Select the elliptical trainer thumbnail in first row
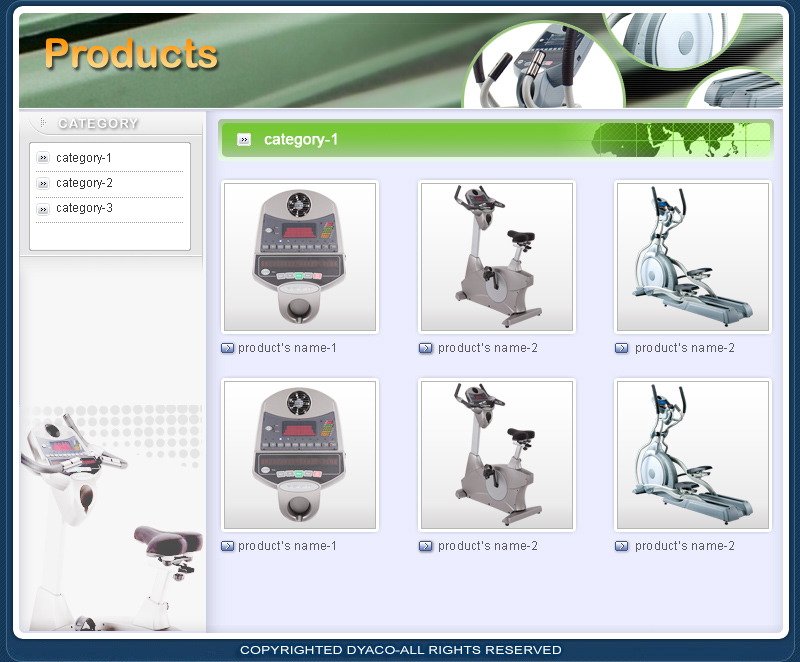This screenshot has height=662, width=800. (x=693, y=257)
